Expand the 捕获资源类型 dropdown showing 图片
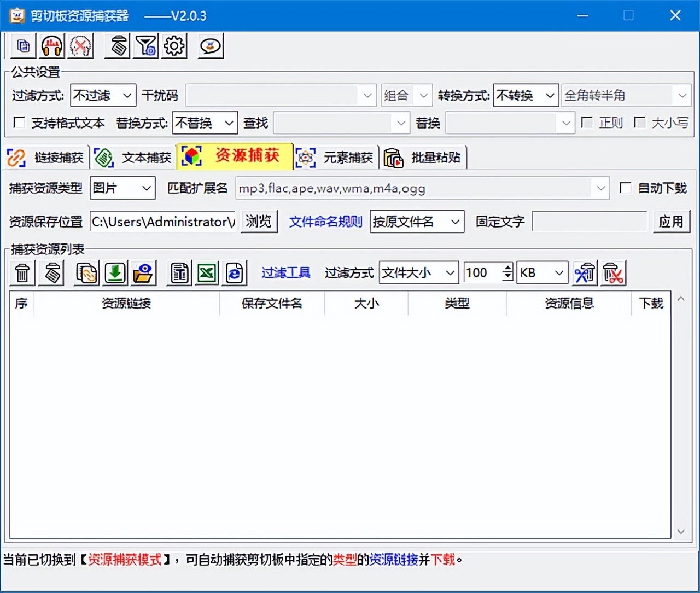Viewport: 700px width, 593px height. pyautogui.click(x=122, y=188)
